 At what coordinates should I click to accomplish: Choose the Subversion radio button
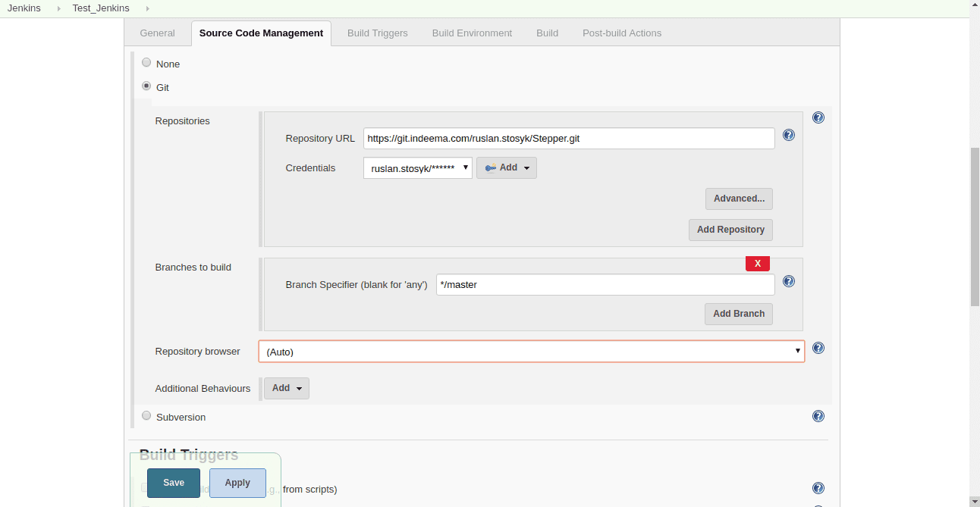(x=146, y=415)
